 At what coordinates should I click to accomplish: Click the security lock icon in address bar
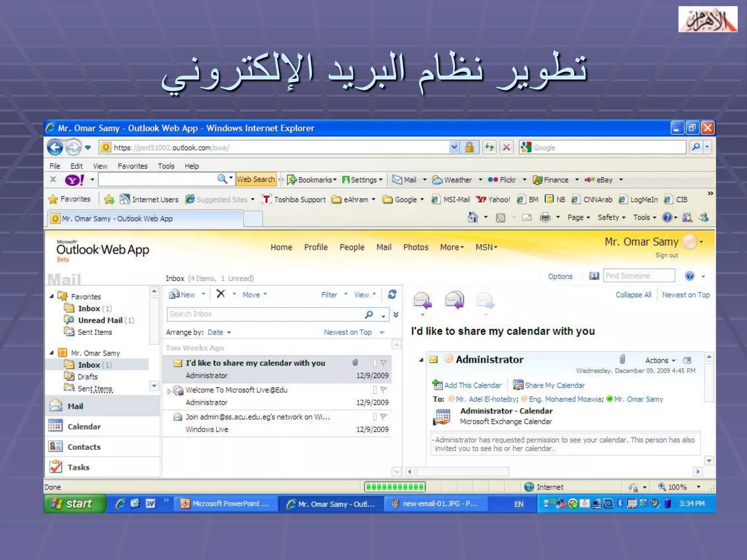(x=469, y=147)
